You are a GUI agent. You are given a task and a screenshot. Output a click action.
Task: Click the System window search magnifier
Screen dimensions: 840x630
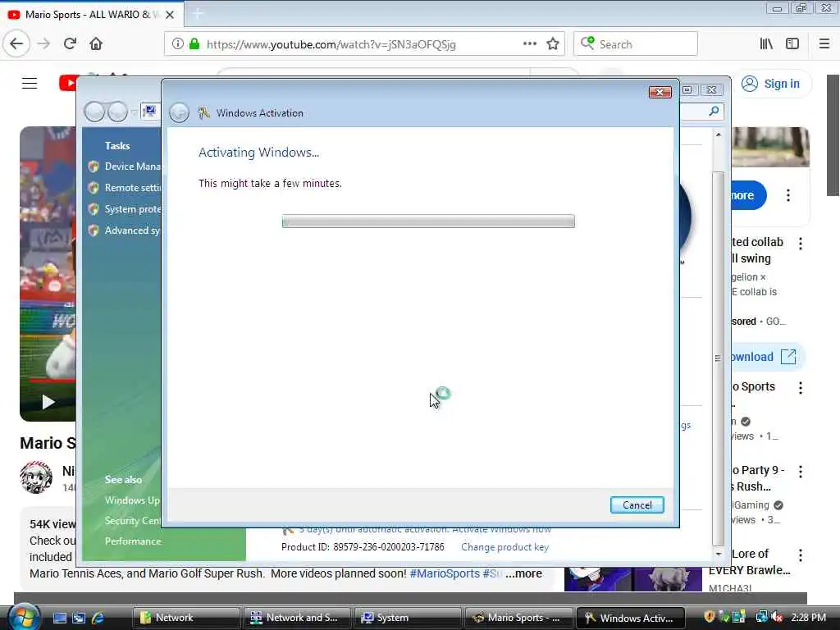tap(714, 111)
